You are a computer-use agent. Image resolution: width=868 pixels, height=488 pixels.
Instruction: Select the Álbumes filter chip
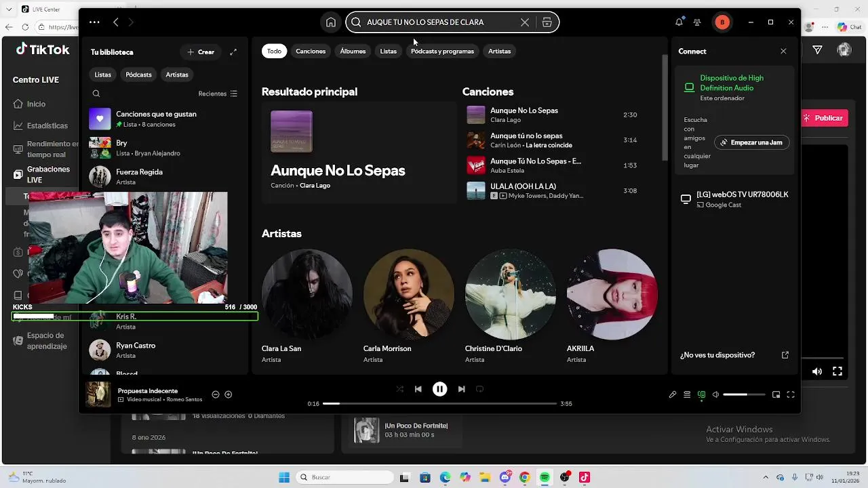point(353,52)
